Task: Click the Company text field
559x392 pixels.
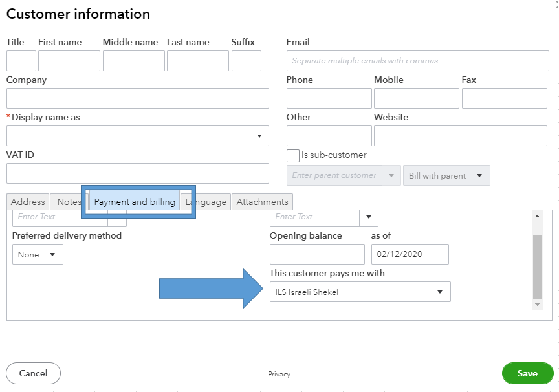Action: click(137, 98)
